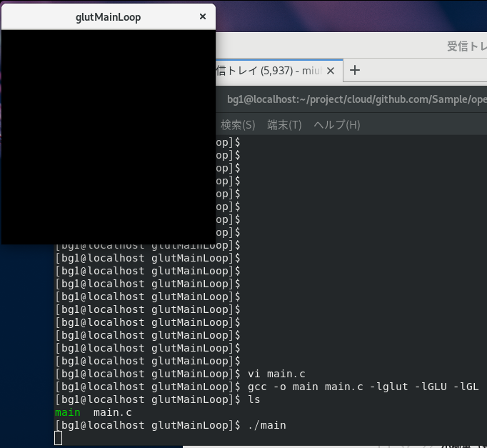This screenshot has height=448, width=487.
Task: Open the 端末(T) menu in terminal
Action: click(x=284, y=125)
